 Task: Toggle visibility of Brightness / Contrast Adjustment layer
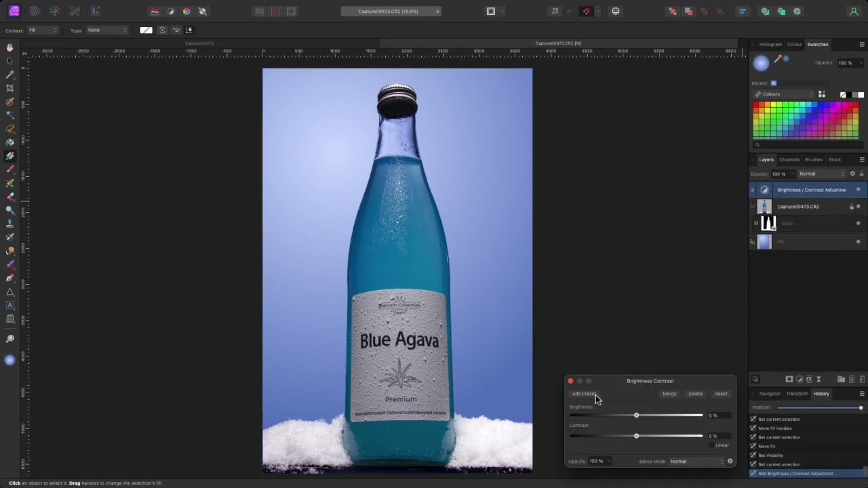[858, 190]
